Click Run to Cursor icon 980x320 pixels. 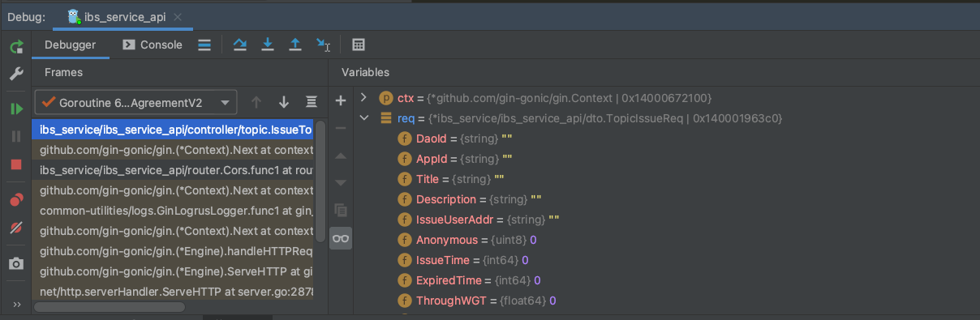(x=324, y=45)
